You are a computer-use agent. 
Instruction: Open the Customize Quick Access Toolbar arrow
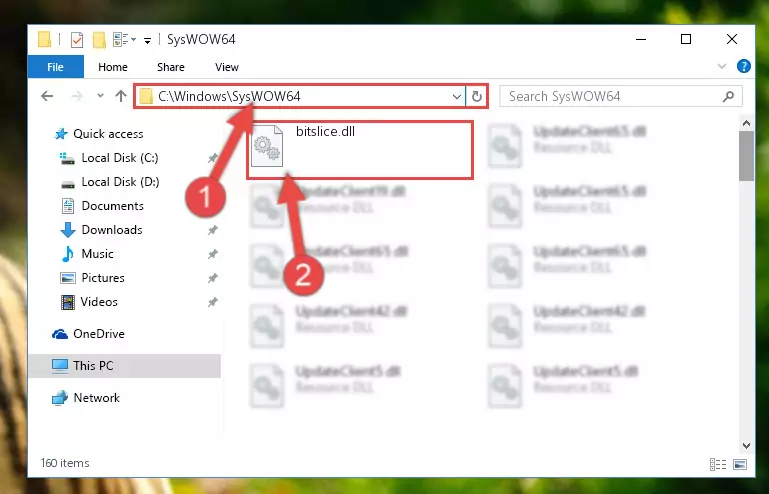click(147, 40)
